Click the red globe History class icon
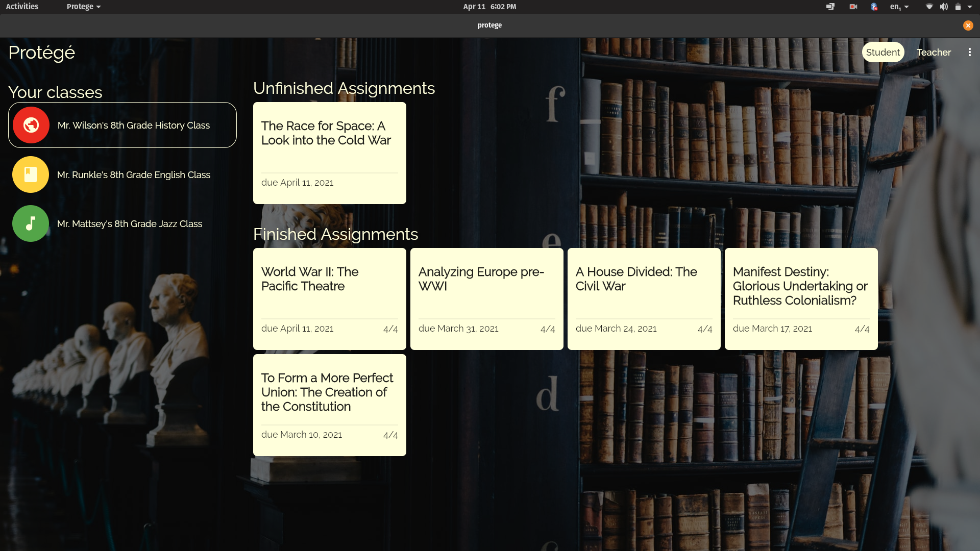 pos(31,125)
